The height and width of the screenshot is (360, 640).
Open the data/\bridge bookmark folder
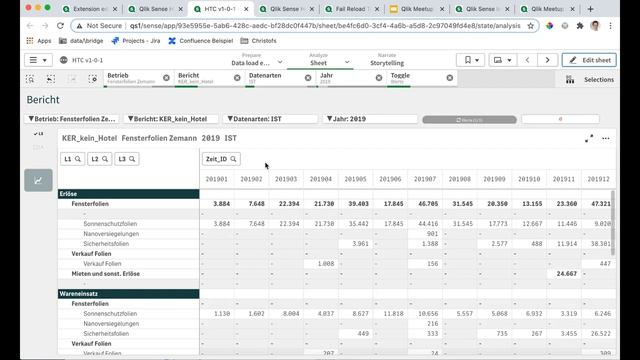click(81, 41)
